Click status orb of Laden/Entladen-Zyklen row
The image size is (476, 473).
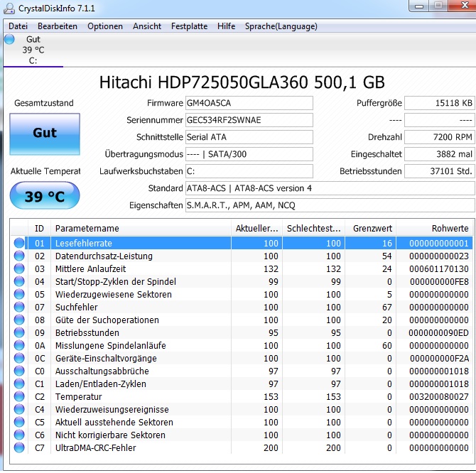point(19,384)
